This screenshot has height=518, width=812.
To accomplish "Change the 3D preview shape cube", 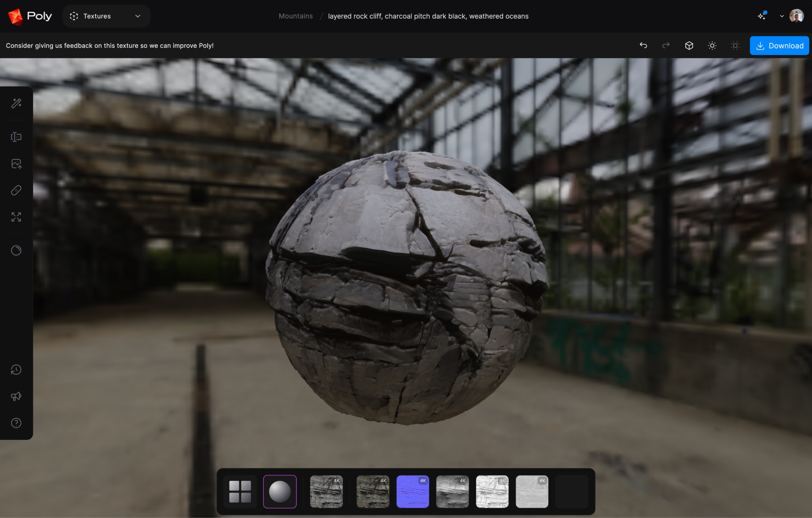I will click(x=689, y=46).
